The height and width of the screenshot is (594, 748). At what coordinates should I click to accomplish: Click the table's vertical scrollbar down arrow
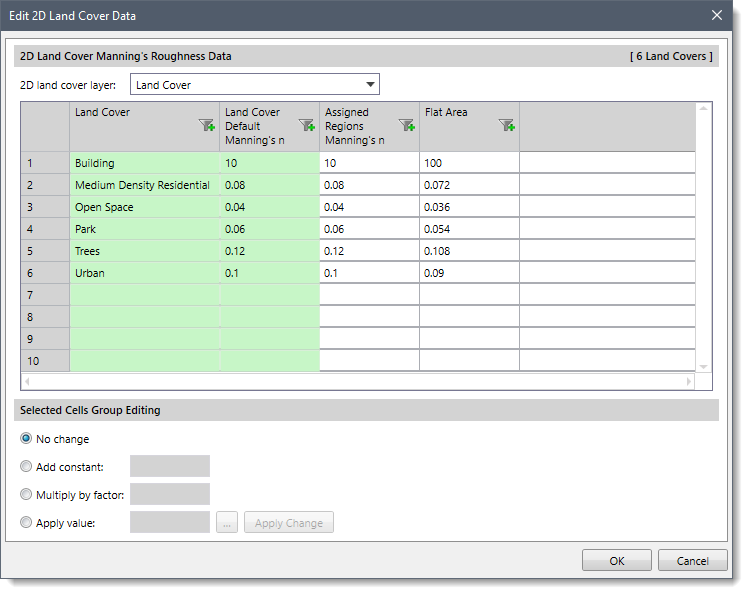tap(703, 367)
